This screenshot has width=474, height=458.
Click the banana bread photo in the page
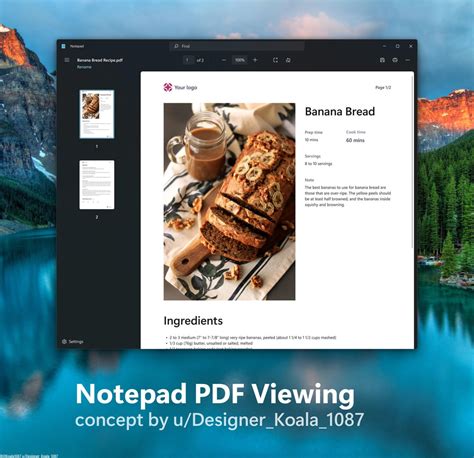tap(229, 202)
